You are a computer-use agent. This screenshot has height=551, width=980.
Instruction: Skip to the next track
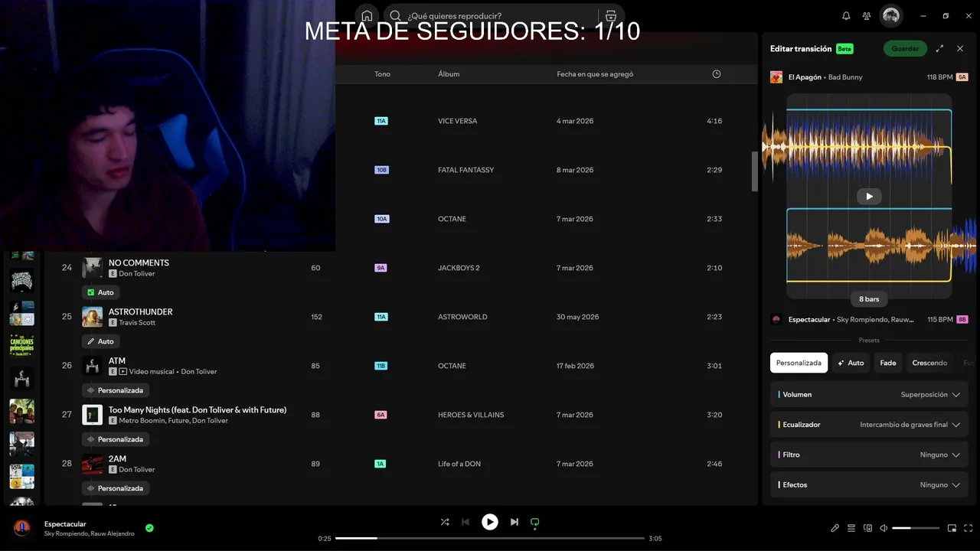(514, 522)
